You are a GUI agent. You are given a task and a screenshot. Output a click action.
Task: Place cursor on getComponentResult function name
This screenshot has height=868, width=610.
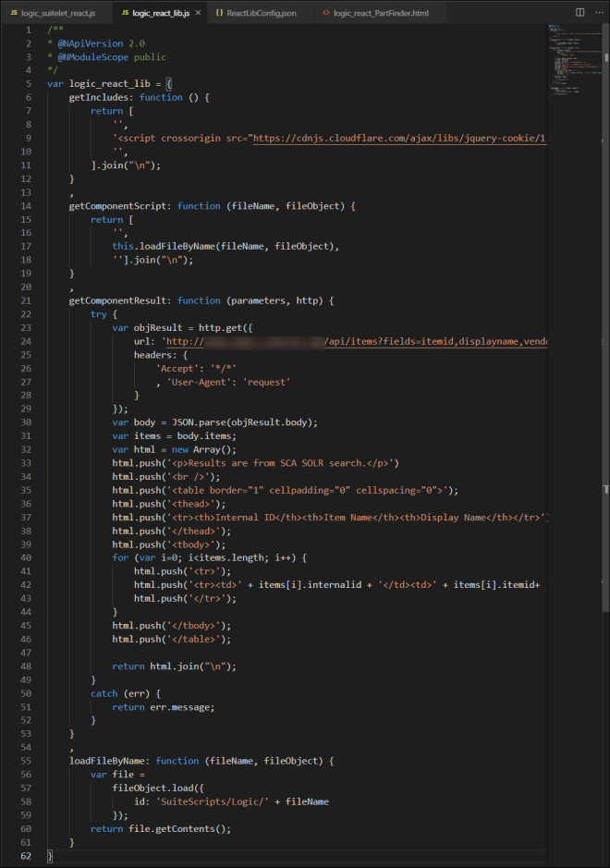[120, 300]
